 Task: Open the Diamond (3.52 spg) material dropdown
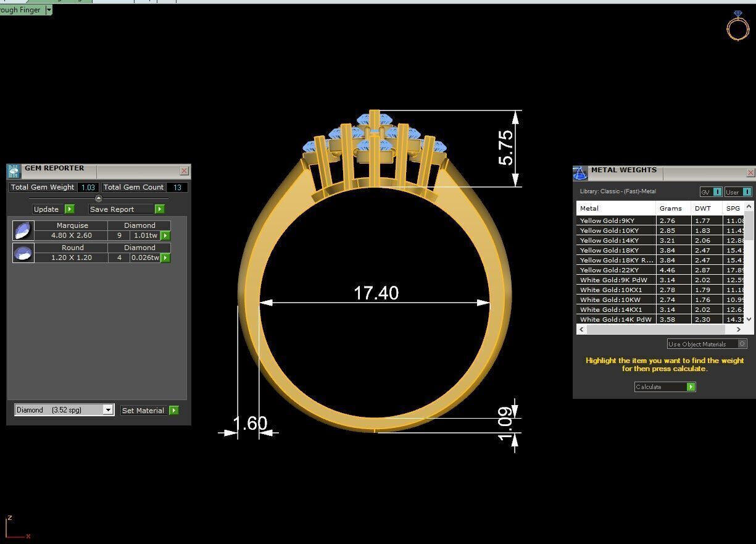click(x=64, y=410)
